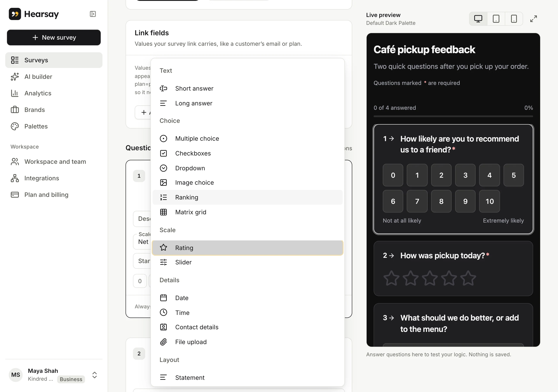Expand the live preview to fullscreen
Image resolution: width=558 pixels, height=392 pixels.
coord(533,19)
